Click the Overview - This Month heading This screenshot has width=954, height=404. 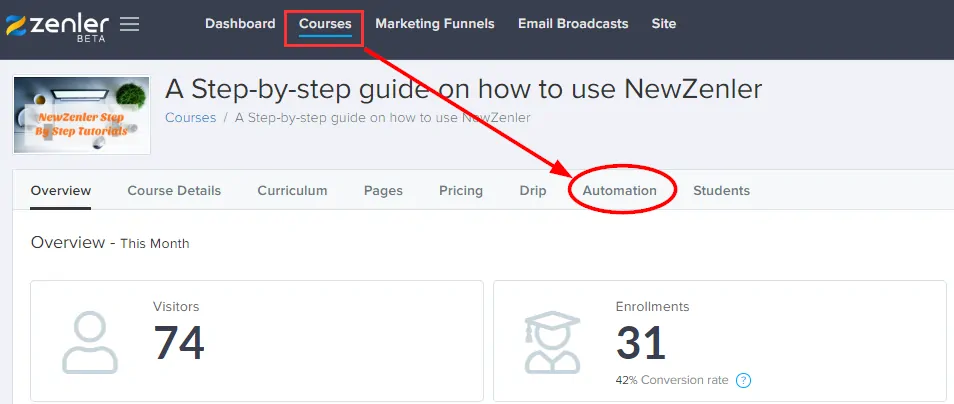tap(110, 243)
